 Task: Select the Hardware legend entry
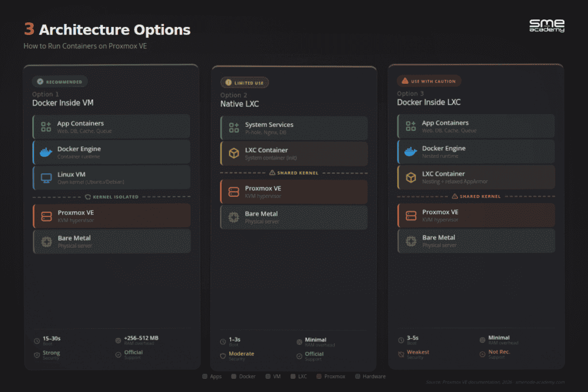click(x=370, y=377)
